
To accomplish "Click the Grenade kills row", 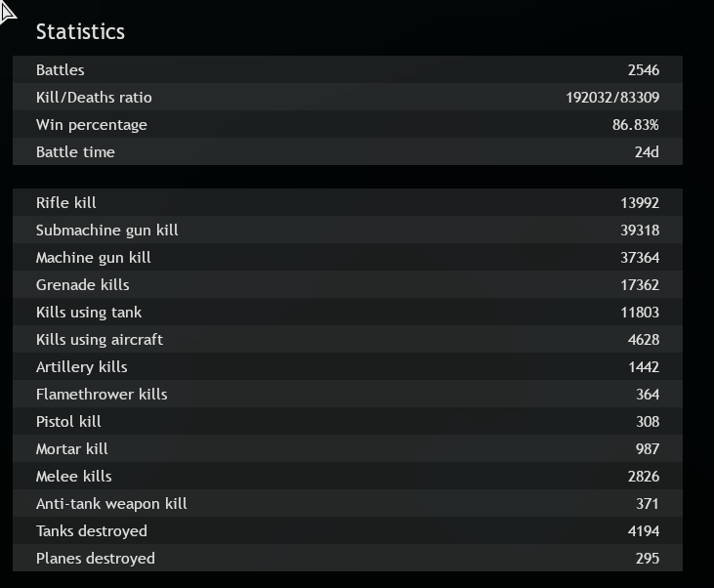I will [x=348, y=285].
